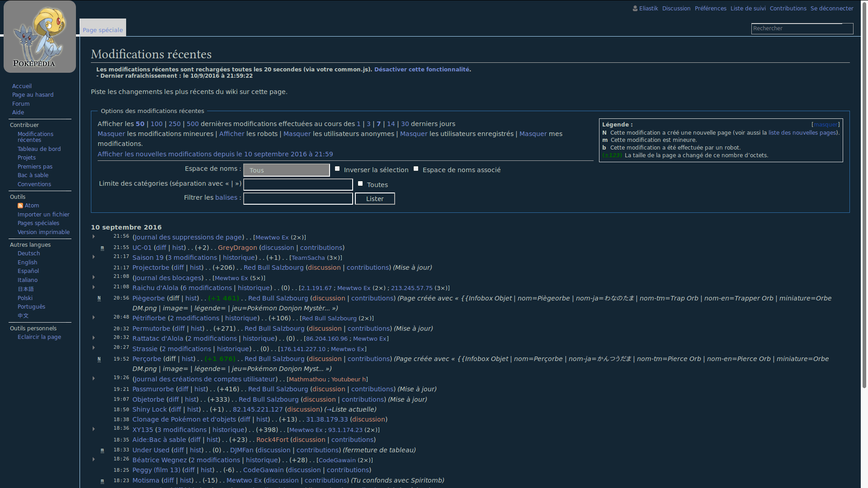The width and height of the screenshot is (868, 488).
Task: Expand the Raichu d'Alola grouped changes
Action: tap(94, 287)
